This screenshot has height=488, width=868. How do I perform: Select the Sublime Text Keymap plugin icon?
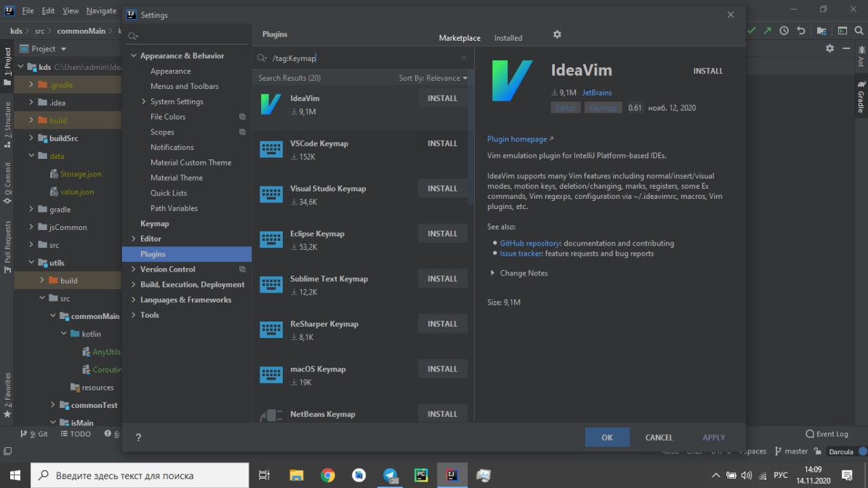[271, 285]
